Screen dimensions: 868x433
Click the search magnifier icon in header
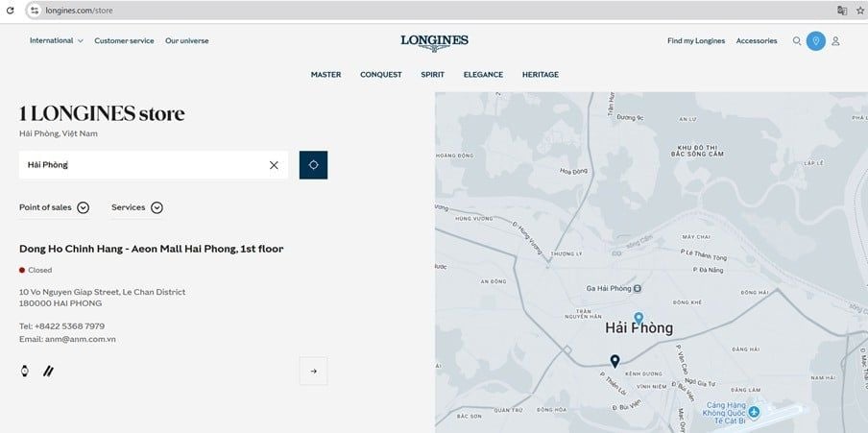797,41
